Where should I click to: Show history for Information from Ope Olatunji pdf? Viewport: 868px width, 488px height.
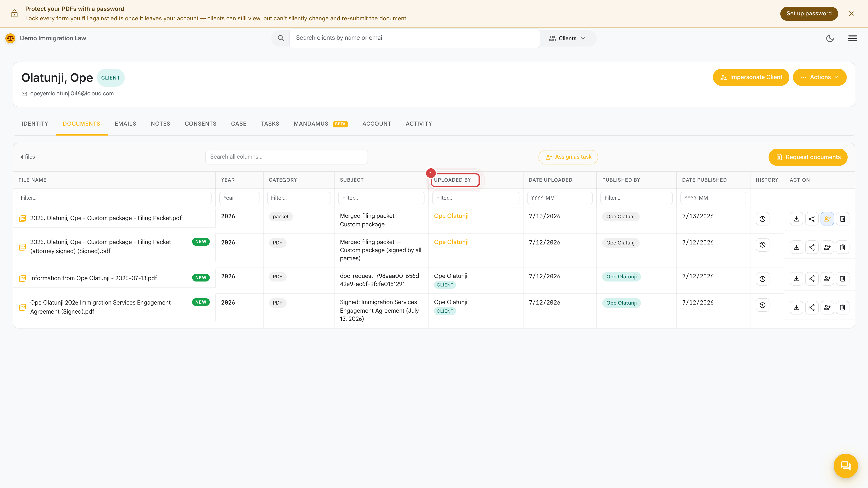click(x=762, y=279)
